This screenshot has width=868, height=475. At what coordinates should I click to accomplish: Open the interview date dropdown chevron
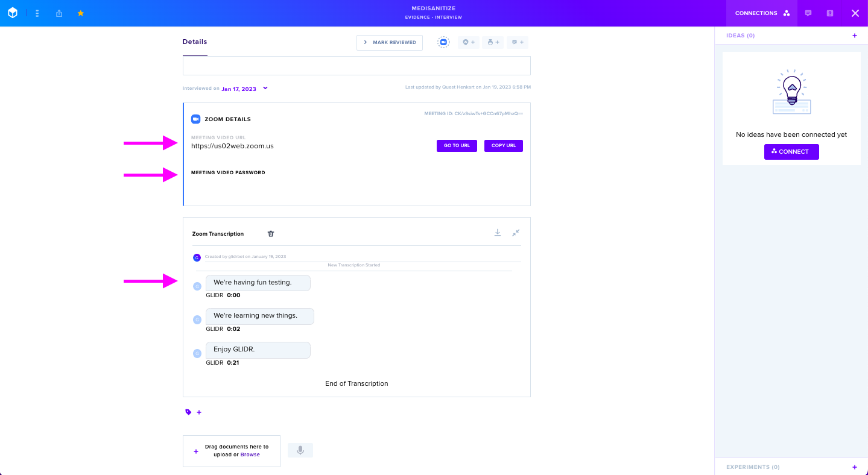point(265,88)
